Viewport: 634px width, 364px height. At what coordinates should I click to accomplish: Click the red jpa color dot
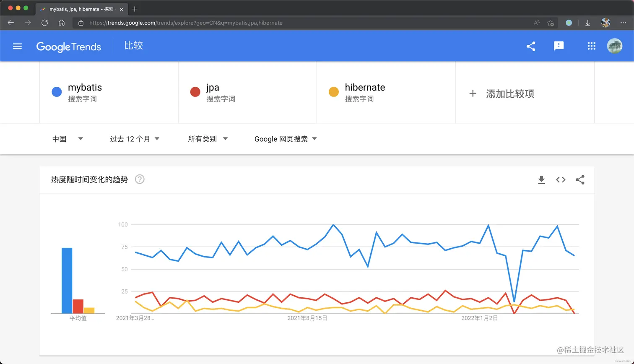coord(195,92)
